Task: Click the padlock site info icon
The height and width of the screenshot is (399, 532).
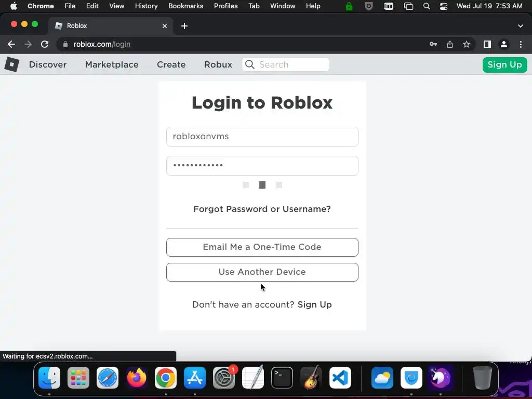Action: click(65, 44)
